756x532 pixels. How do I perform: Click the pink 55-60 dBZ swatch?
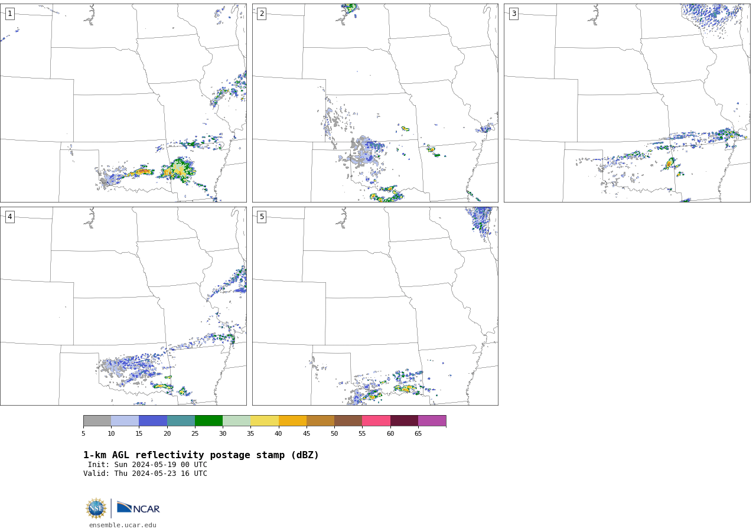click(376, 421)
